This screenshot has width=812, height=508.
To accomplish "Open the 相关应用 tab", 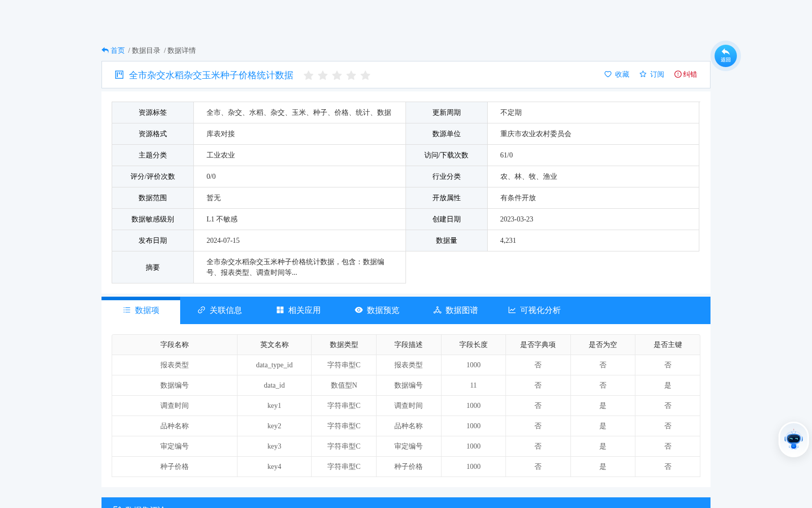I will pos(298,310).
